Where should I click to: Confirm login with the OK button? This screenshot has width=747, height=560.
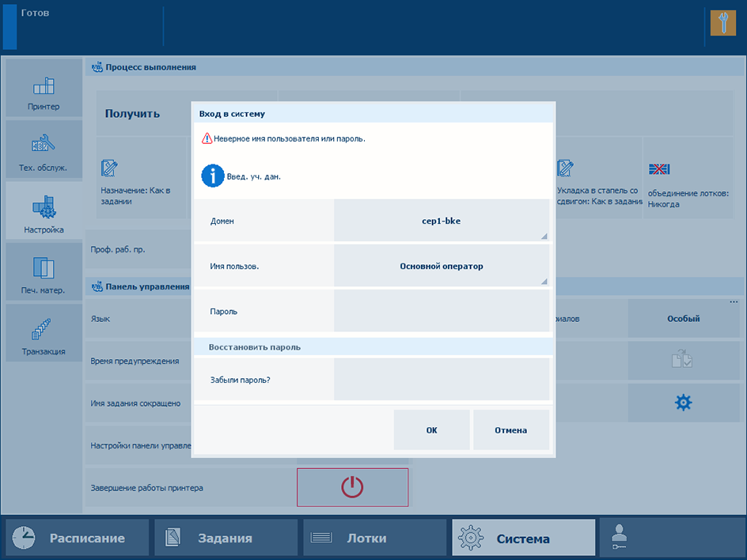coord(431,430)
